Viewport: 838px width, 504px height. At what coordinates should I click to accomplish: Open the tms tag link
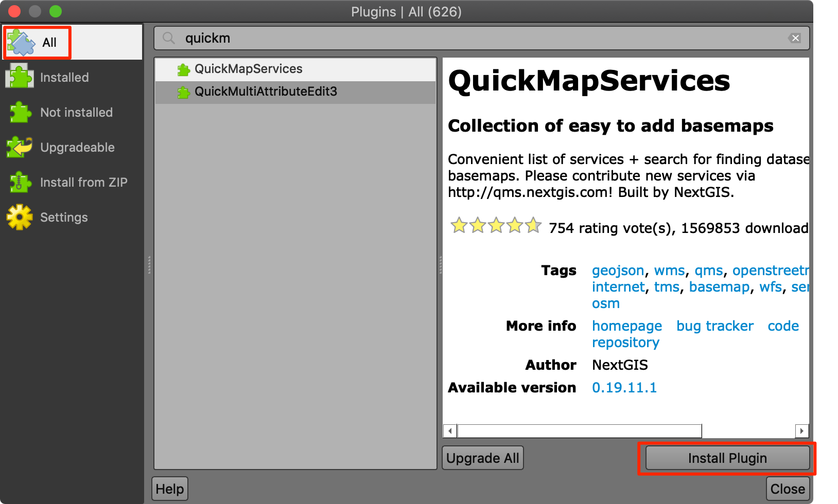667,287
